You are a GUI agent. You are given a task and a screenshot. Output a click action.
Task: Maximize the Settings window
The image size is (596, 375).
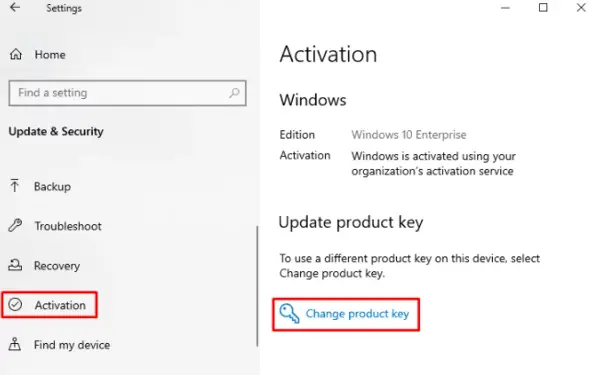543,8
